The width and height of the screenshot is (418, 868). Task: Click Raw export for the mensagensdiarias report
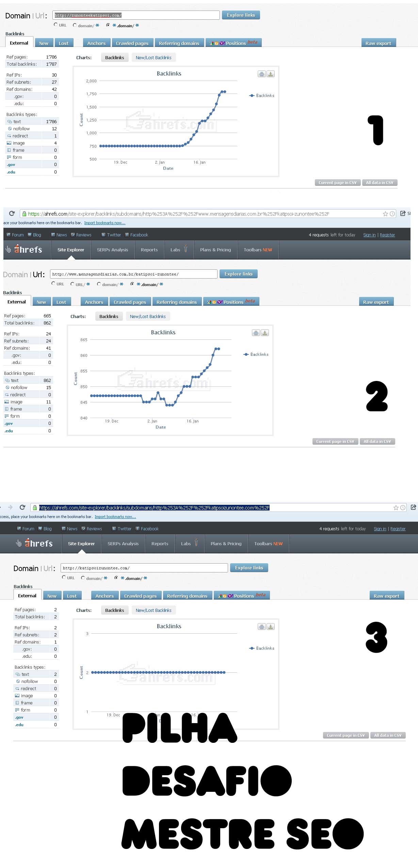tap(376, 302)
